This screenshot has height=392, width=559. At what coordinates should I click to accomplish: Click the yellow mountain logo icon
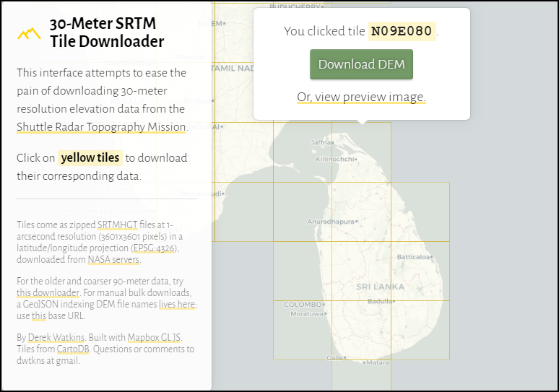point(29,33)
